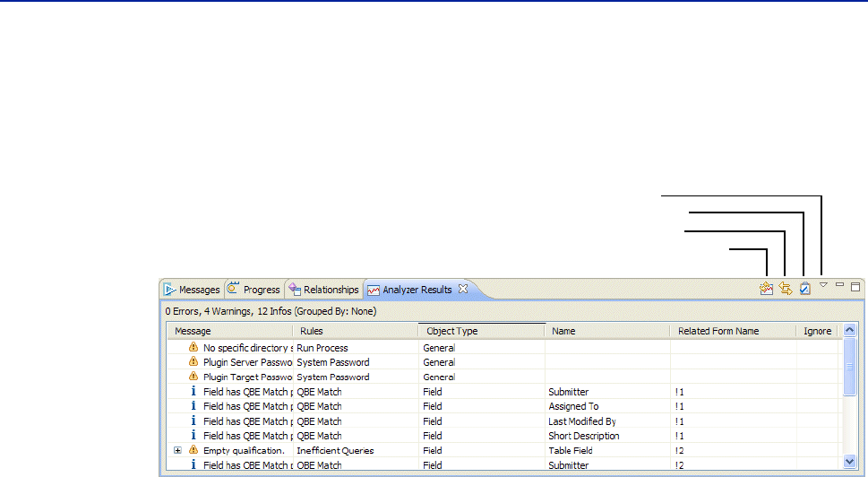Select the 'No specific directory' message
This screenshot has width=868, height=477.
click(248, 348)
